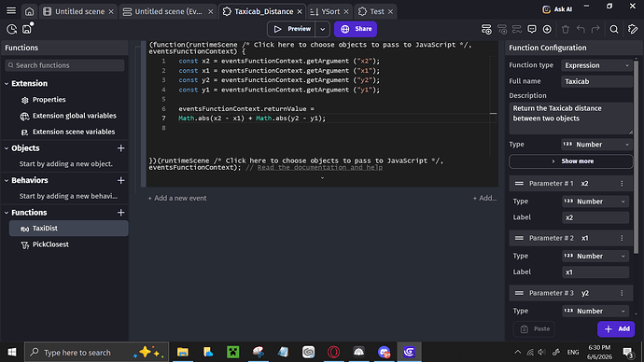This screenshot has height=362, width=644.
Task: Close the Test tab
Action: click(x=390, y=11)
